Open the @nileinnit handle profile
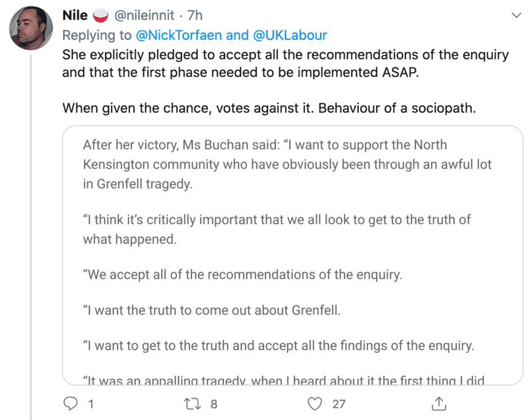The image size is (532, 420). coord(143,15)
